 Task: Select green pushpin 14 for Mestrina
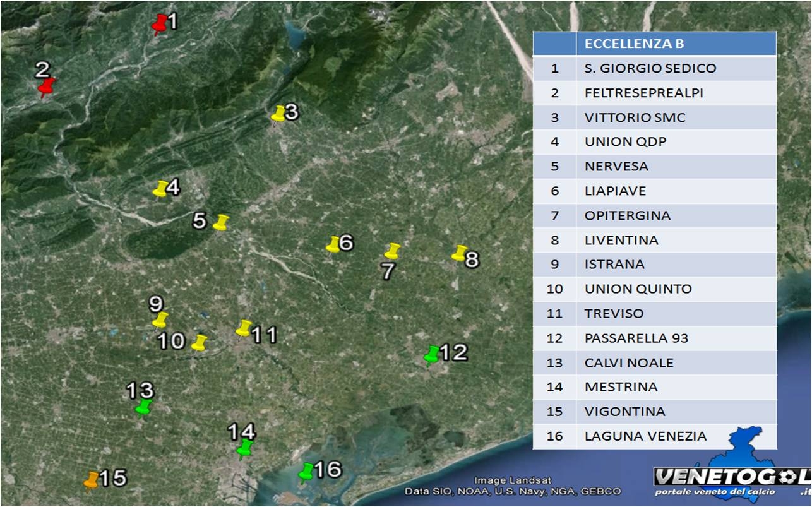coord(244,448)
